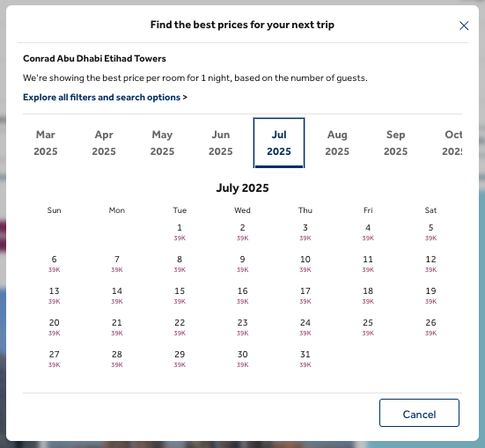Viewport: 485px width, 448px height.
Task: Select the Jun 2025 month tab
Action: 221,143
